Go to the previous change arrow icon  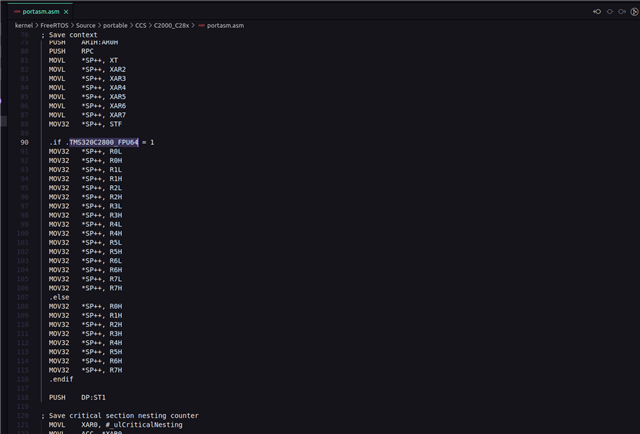tap(597, 11)
